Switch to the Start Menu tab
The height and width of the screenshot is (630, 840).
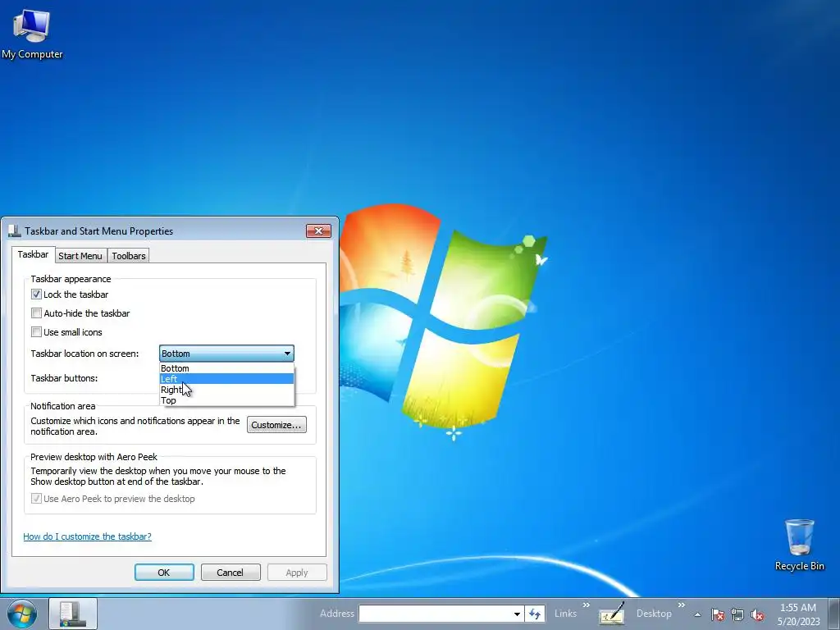tap(80, 256)
